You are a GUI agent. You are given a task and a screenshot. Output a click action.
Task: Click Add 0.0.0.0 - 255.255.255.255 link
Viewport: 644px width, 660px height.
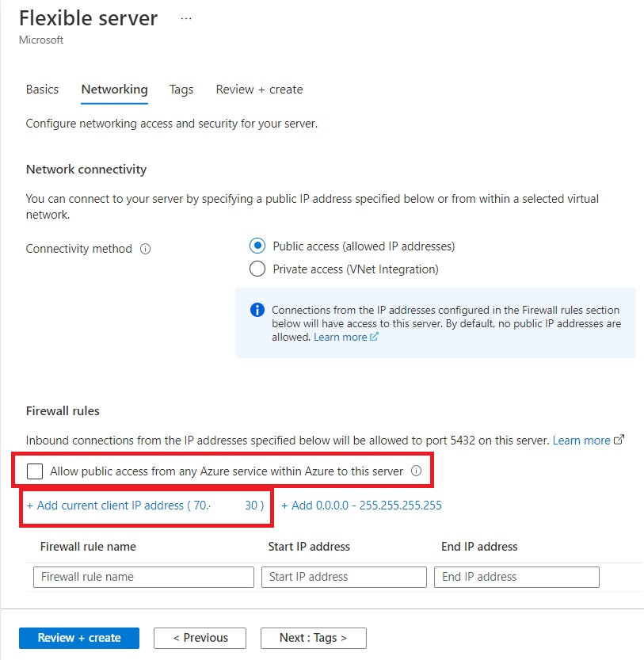point(361,505)
